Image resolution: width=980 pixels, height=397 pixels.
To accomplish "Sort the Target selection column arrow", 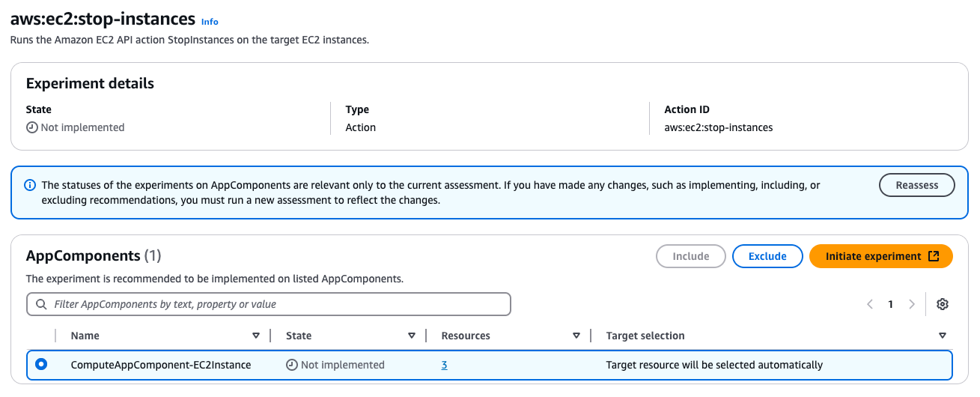I will [x=942, y=336].
